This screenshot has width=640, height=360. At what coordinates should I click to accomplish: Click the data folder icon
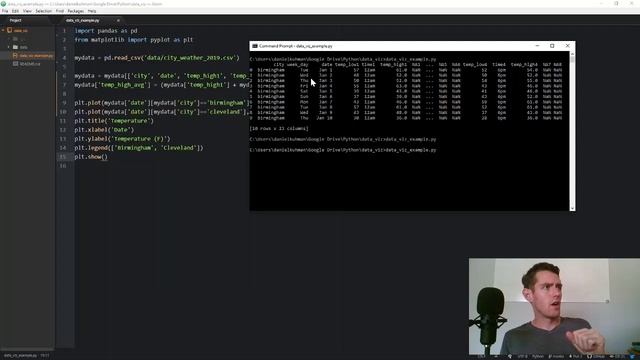[15, 47]
